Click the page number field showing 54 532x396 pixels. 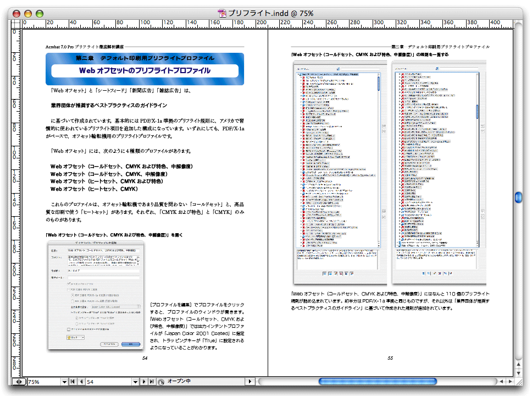[x=109, y=382]
